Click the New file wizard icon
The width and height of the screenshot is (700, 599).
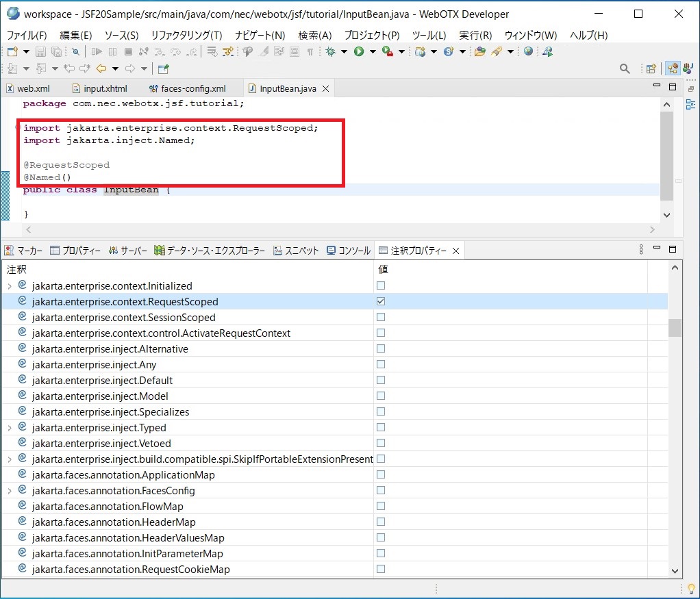pos(12,52)
